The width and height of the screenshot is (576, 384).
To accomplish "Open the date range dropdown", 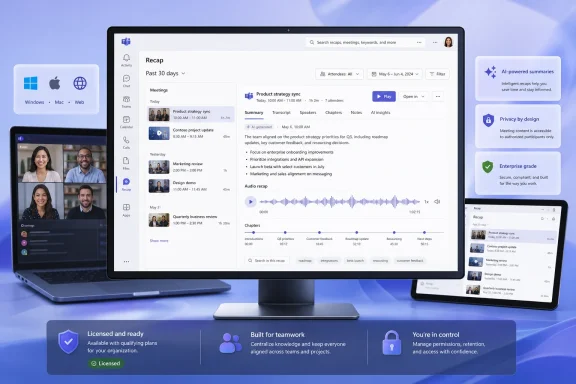I will [x=395, y=74].
